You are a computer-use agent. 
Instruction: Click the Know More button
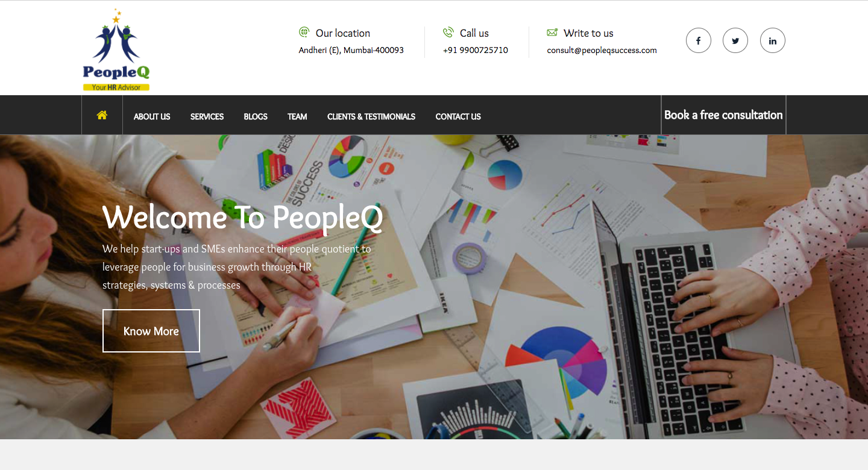(151, 331)
